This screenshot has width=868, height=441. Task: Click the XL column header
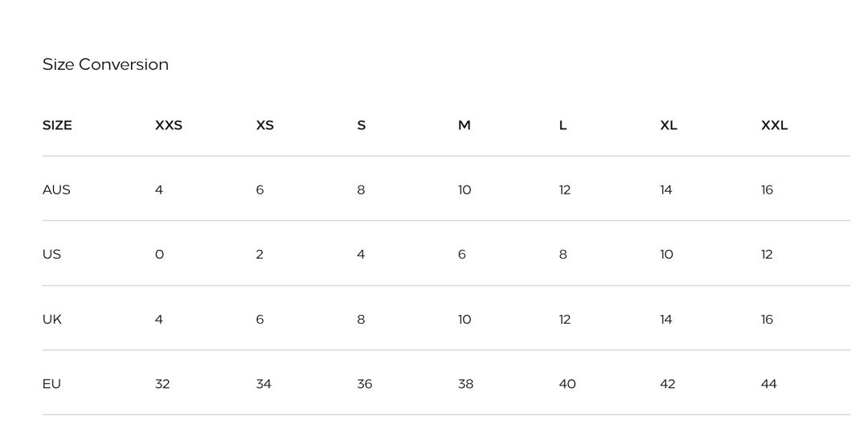tap(669, 125)
